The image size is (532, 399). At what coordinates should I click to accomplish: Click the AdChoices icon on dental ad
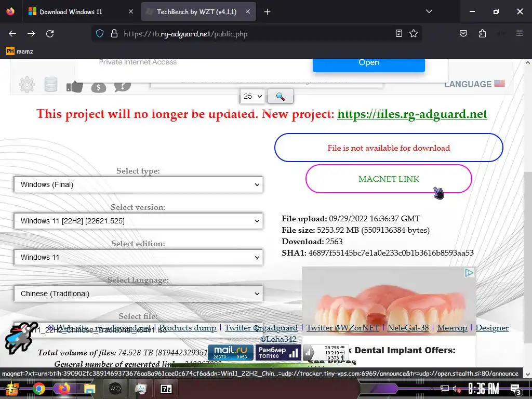click(x=469, y=272)
